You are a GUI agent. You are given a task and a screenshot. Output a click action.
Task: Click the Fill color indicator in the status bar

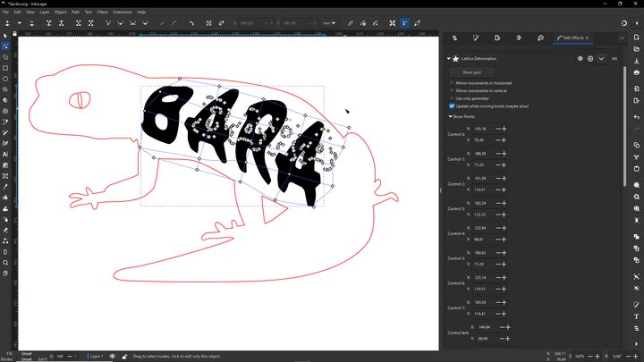pyautogui.click(x=26, y=353)
